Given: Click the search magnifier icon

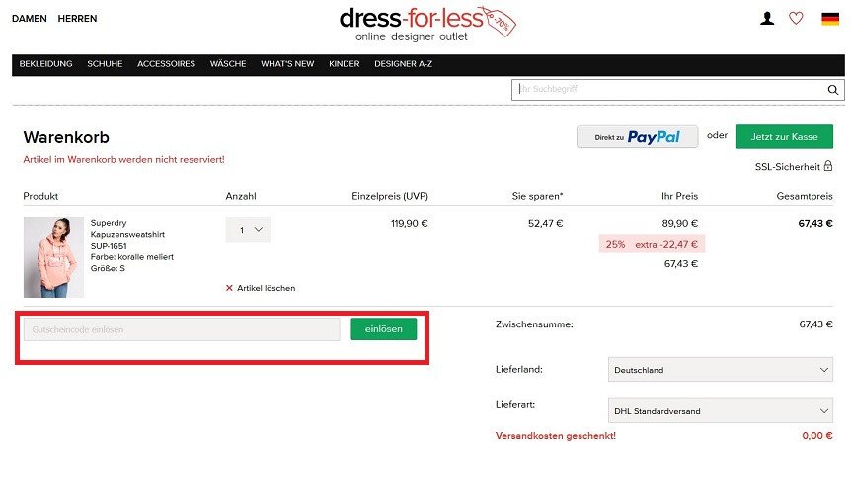Looking at the screenshot, I should 832,90.
